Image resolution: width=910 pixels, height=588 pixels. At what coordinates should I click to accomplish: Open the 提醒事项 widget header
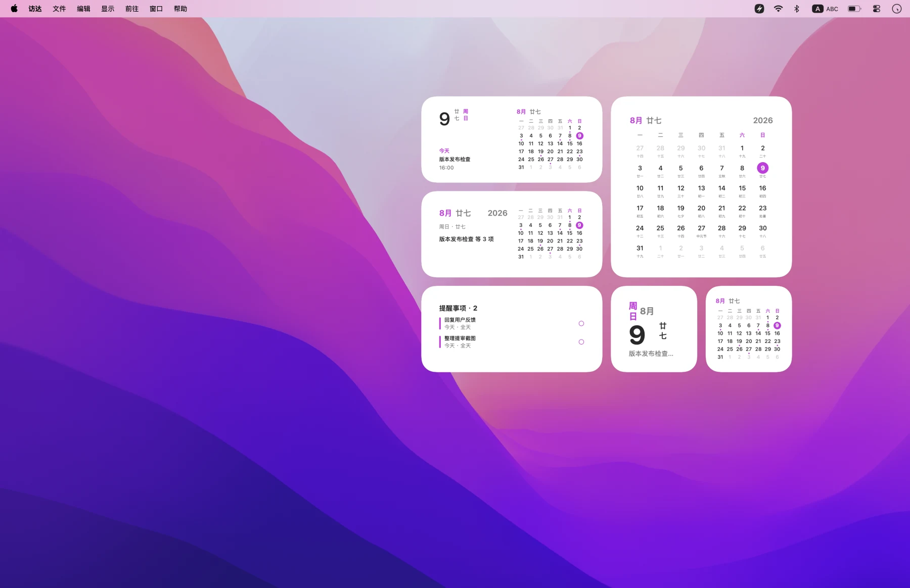[458, 308]
